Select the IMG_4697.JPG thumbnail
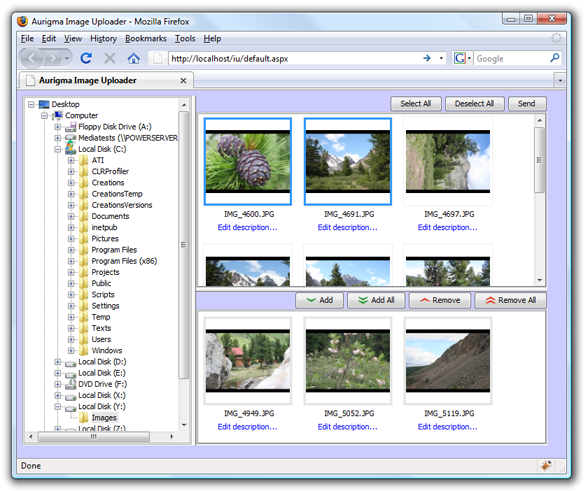Viewport: 588px width, 491px height. (x=448, y=162)
